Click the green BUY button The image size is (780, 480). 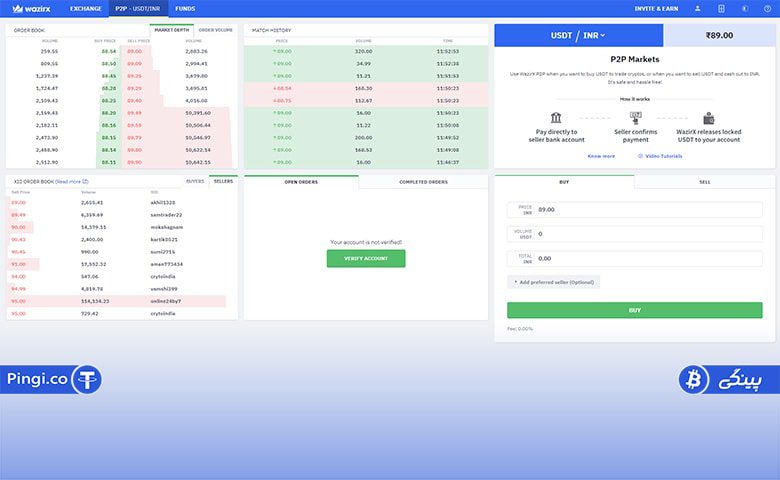(635, 310)
